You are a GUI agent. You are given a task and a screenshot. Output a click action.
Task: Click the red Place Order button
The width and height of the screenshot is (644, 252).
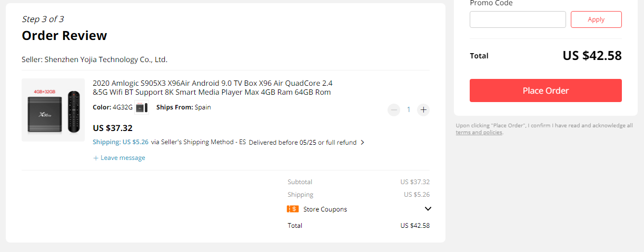click(546, 90)
